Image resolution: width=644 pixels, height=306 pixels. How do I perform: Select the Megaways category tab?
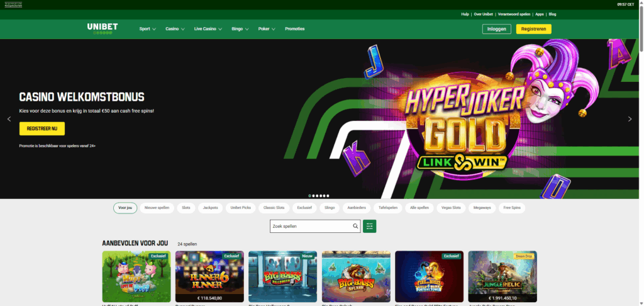click(482, 208)
